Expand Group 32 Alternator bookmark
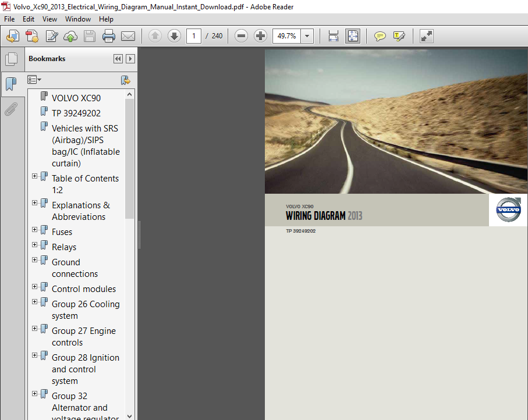The height and width of the screenshot is (420, 528). point(34,393)
